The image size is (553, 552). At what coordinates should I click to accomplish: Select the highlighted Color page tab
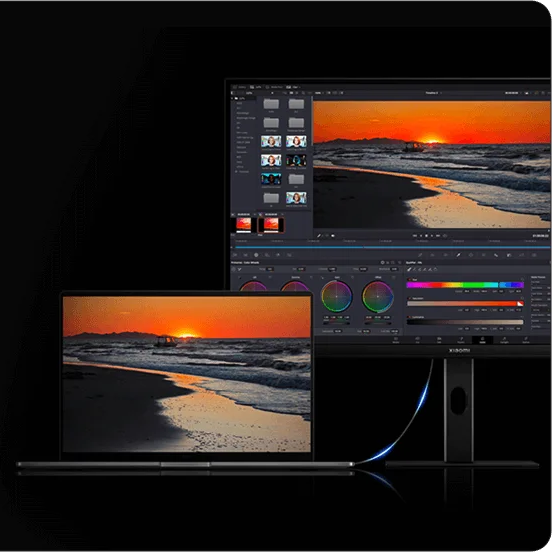click(482, 340)
